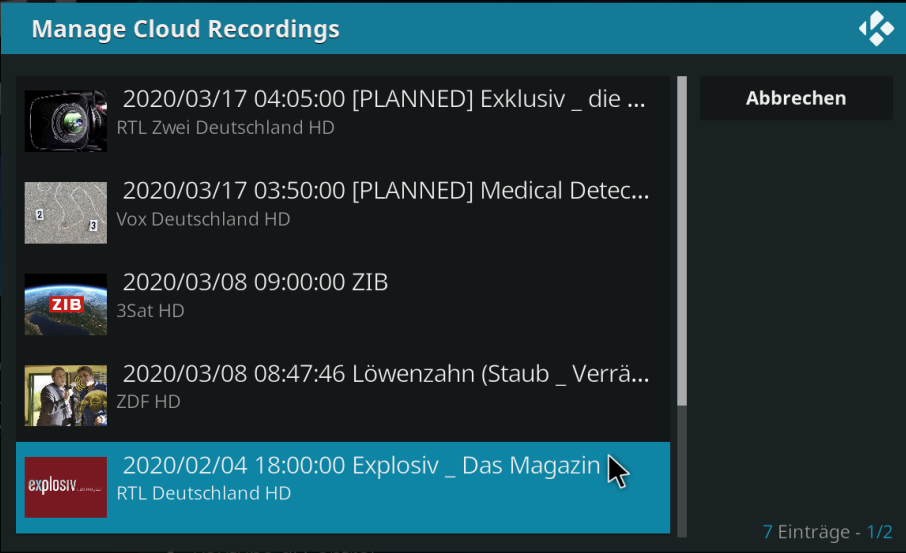
Task: Click the ZIB globe thumbnail
Action: point(65,304)
